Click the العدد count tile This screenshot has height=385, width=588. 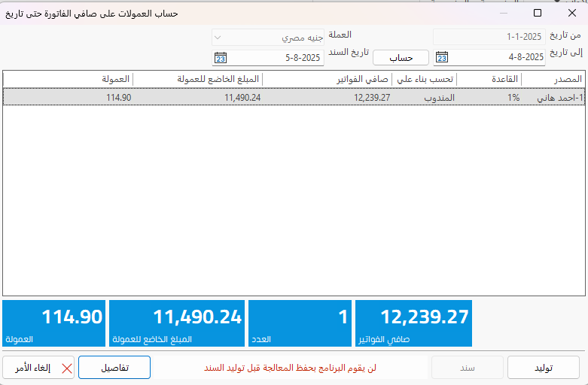[x=300, y=324]
